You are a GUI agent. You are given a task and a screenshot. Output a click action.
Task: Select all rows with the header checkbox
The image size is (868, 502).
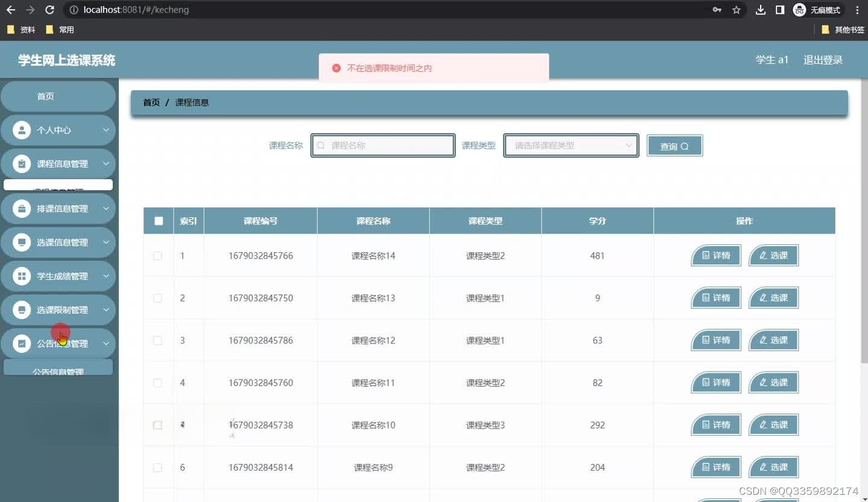coord(159,221)
